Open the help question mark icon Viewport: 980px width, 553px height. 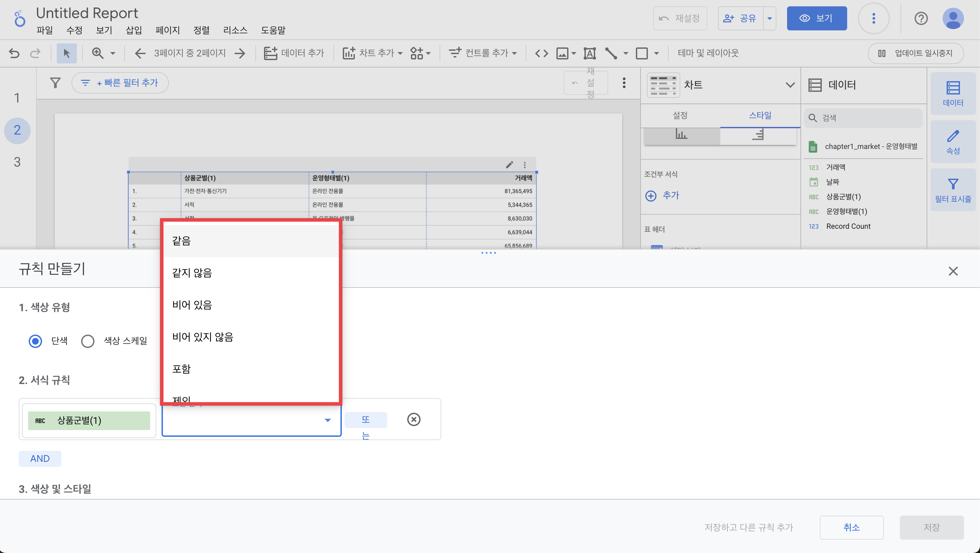[921, 18]
